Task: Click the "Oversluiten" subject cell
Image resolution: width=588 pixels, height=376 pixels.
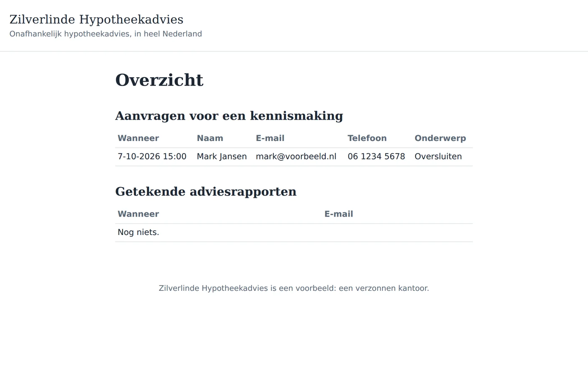Action: pyautogui.click(x=438, y=157)
